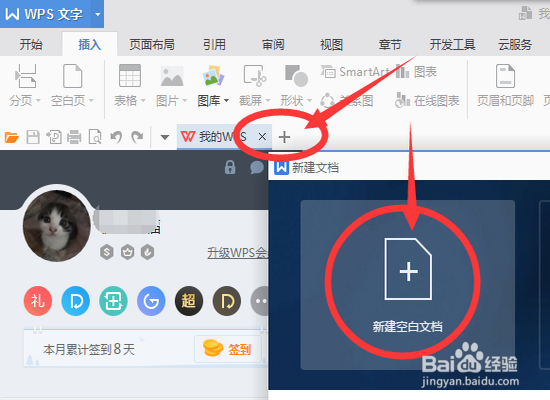Click the crown badge icon
Viewport: 550px width, 400px height.
tap(127, 252)
